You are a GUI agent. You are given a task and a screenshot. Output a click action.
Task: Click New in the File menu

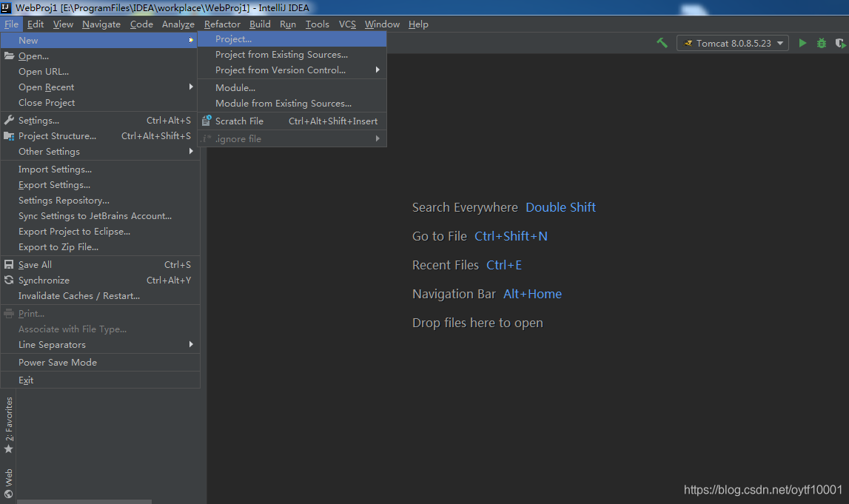[x=98, y=40]
